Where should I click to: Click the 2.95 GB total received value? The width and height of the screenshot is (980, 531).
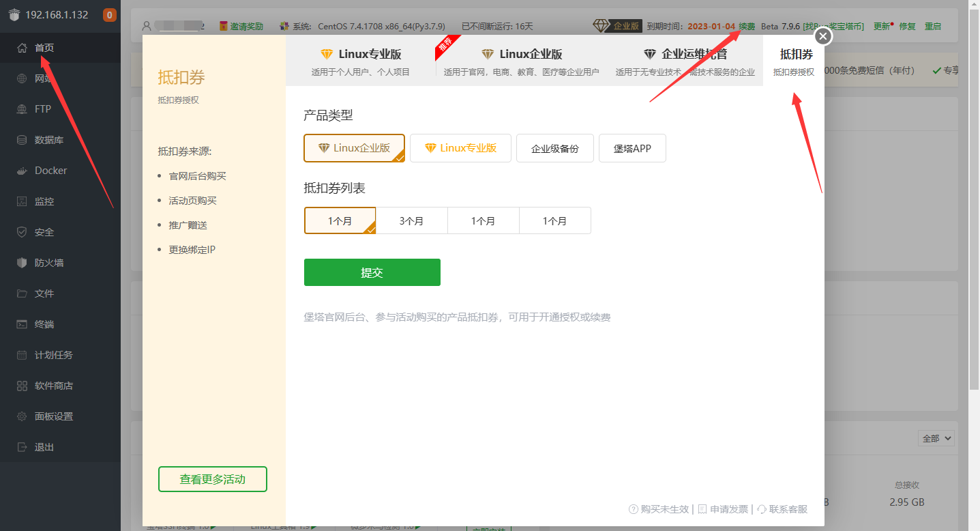point(907,502)
